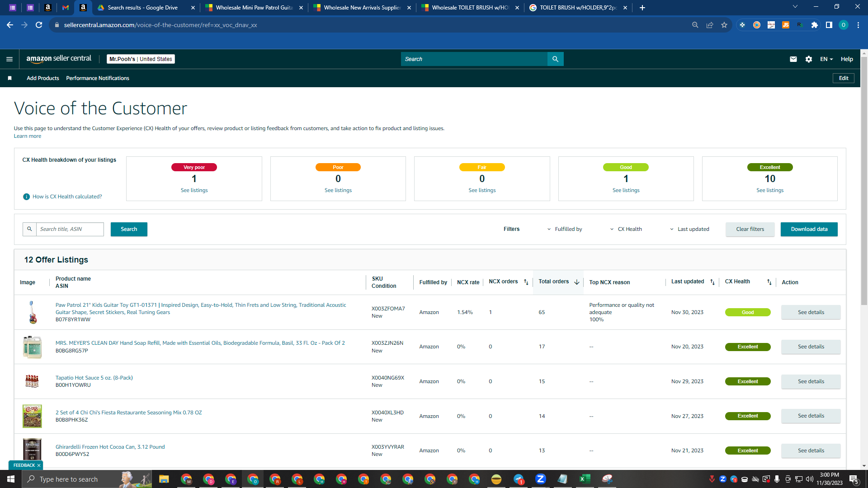
Task: Expand the Fulfilled by filter
Action: pos(565,229)
